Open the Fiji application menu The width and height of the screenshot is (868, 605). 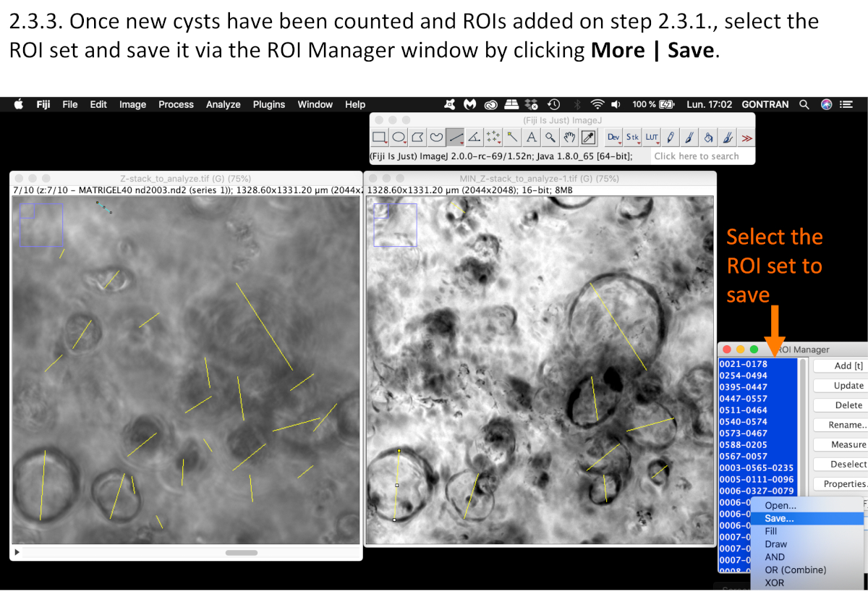[43, 104]
